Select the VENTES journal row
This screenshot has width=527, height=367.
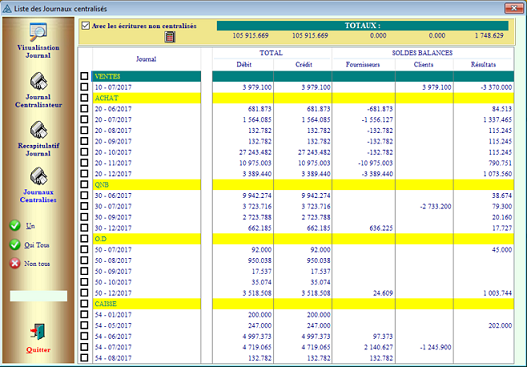click(146, 76)
